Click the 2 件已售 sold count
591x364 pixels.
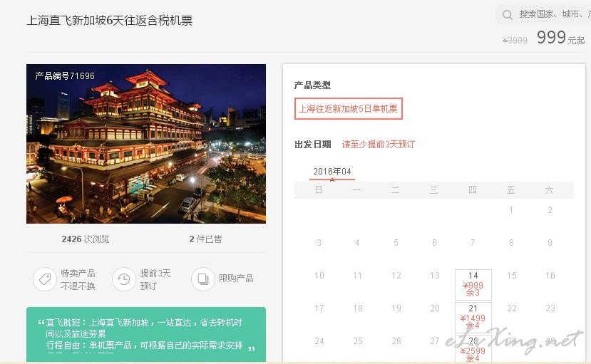pos(205,239)
